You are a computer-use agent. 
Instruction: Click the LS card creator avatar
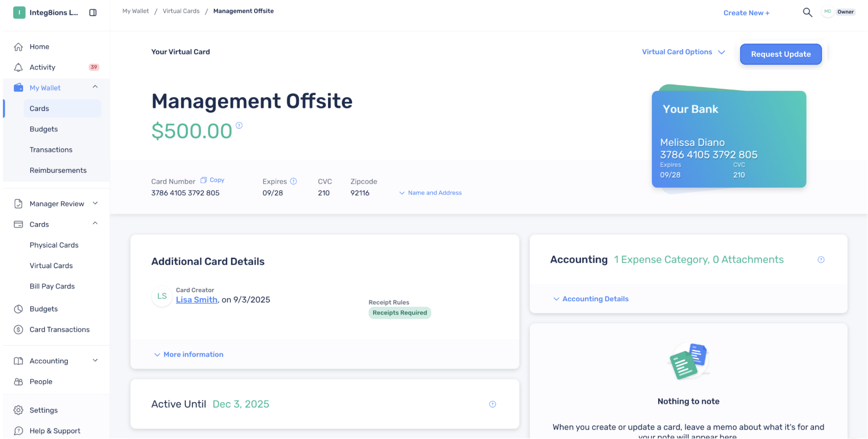coord(162,296)
